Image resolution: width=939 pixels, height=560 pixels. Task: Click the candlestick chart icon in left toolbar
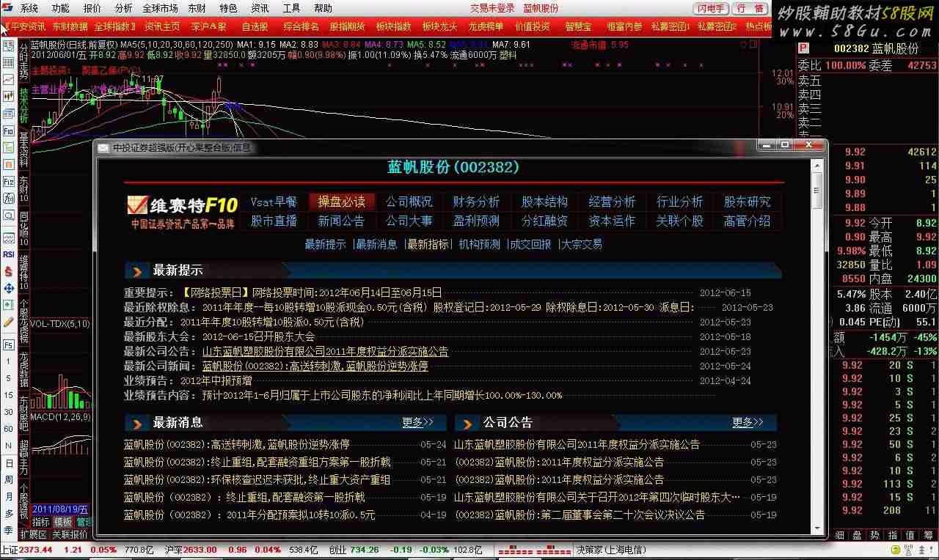[x=9, y=95]
